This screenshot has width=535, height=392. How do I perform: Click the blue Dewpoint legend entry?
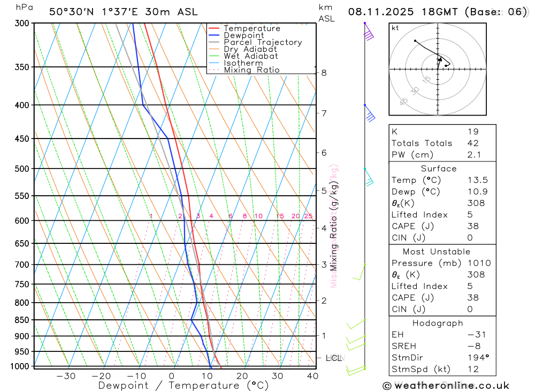[x=236, y=35]
